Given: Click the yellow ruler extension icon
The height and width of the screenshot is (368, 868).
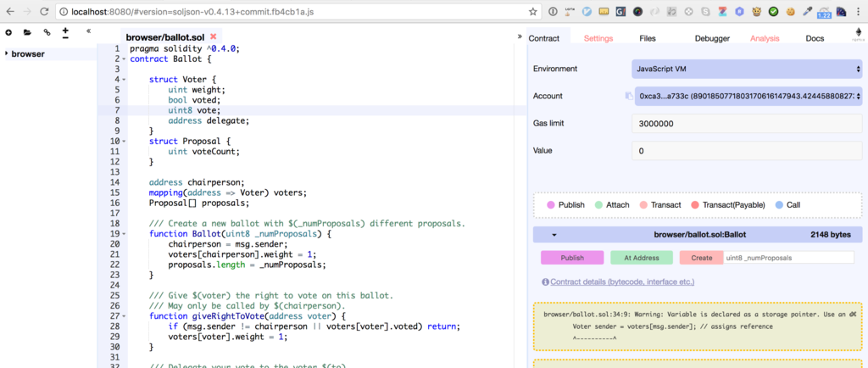Looking at the screenshot, I should pyautogui.click(x=604, y=11).
